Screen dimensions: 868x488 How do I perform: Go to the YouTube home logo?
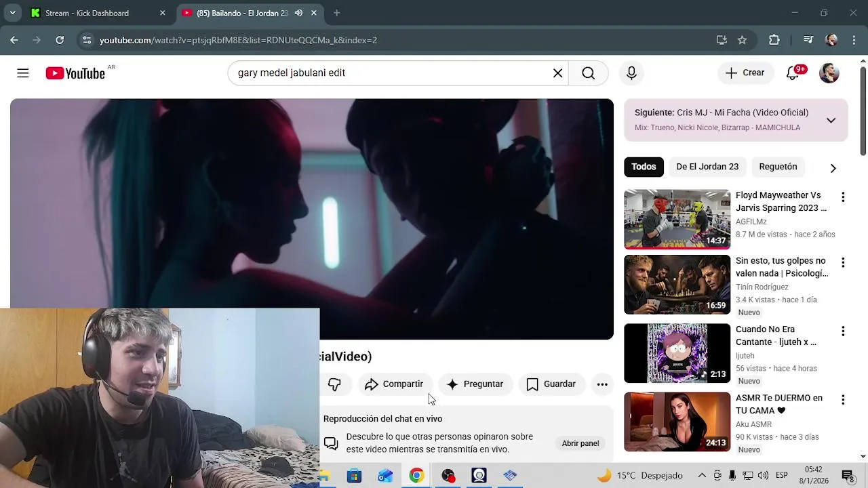pos(75,73)
